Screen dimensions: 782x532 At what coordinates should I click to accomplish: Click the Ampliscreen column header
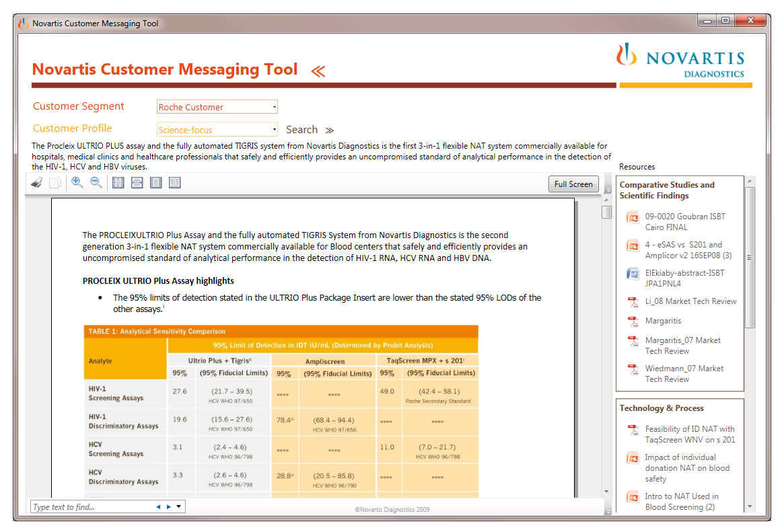pos(324,361)
